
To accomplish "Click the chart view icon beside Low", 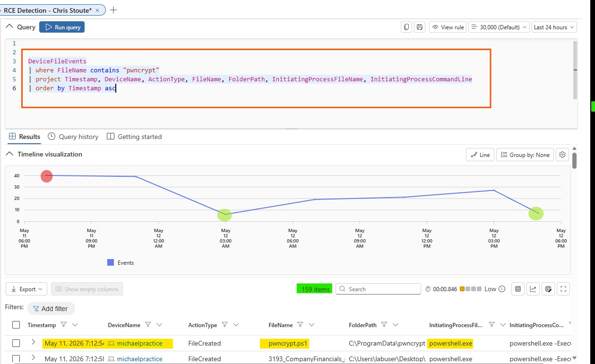I will 533,289.
